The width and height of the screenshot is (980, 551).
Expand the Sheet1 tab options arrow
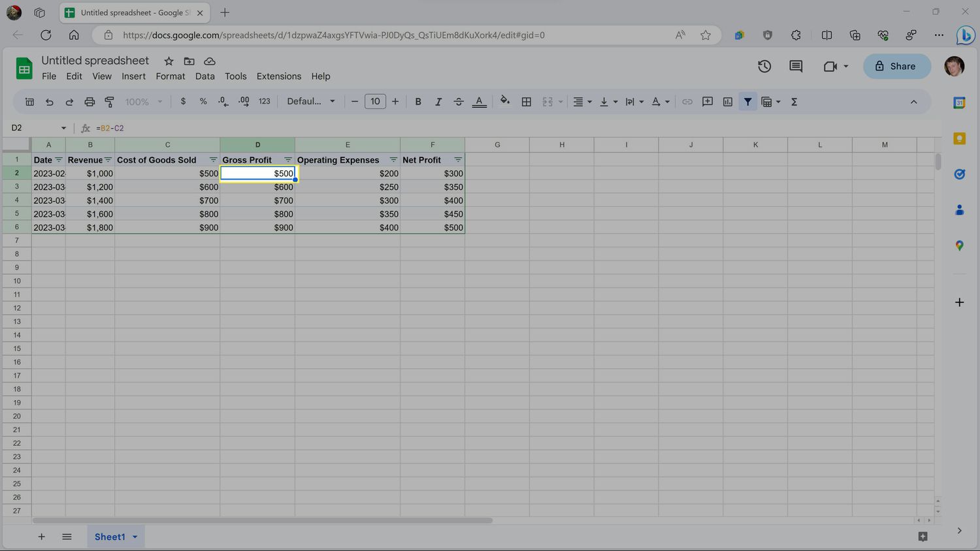coord(135,537)
